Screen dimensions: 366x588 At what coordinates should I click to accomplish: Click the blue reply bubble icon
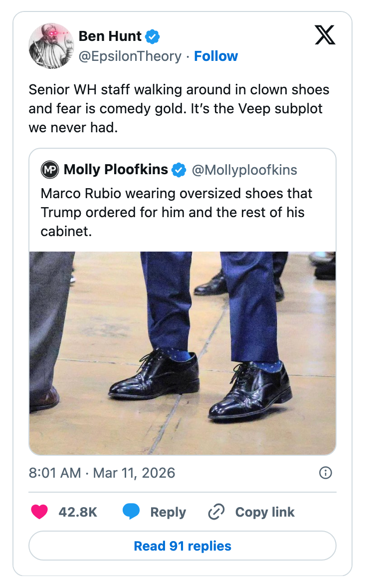(131, 512)
